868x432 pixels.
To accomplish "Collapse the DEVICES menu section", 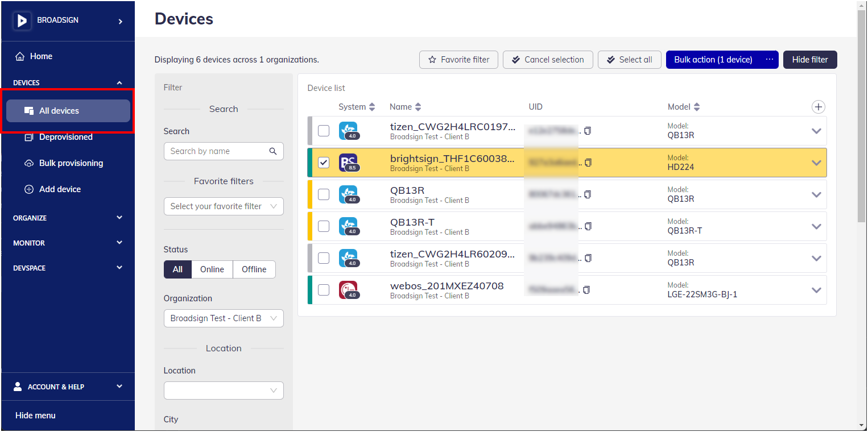I will coord(68,83).
